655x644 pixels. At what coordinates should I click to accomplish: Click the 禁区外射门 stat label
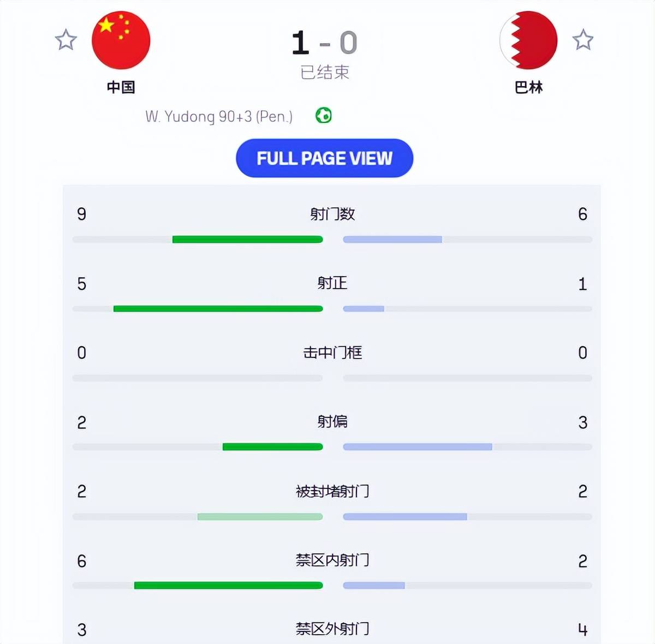[332, 629]
